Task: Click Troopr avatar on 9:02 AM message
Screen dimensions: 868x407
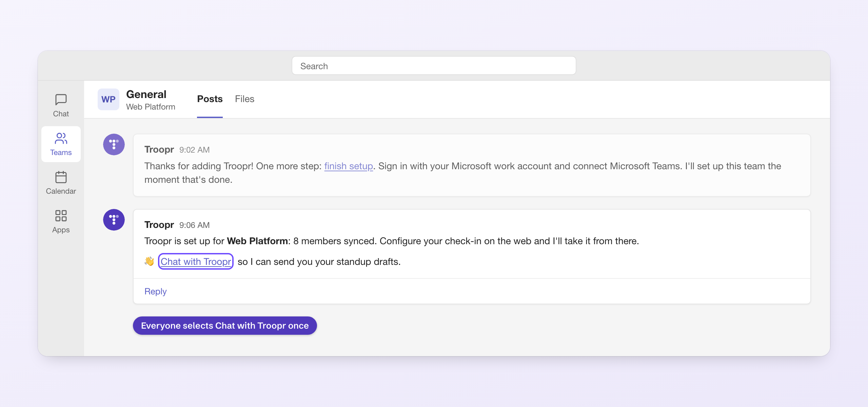Action: click(x=114, y=144)
